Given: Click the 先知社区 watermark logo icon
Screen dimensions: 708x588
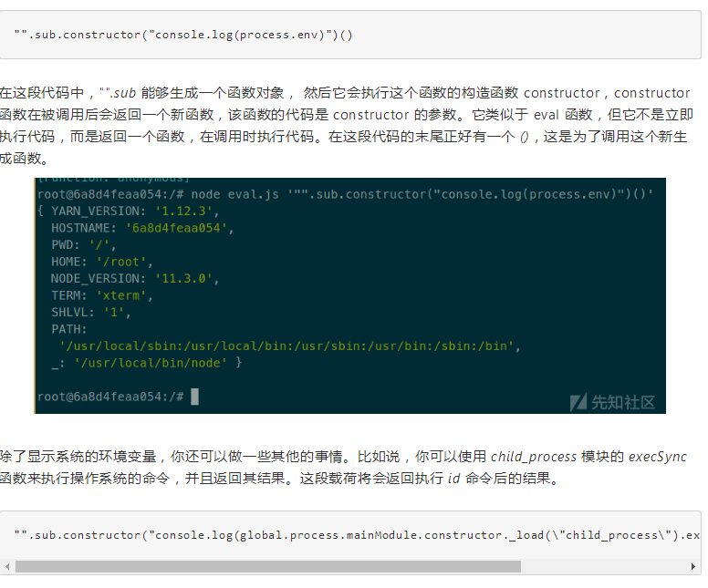Looking at the screenshot, I should tap(578, 402).
